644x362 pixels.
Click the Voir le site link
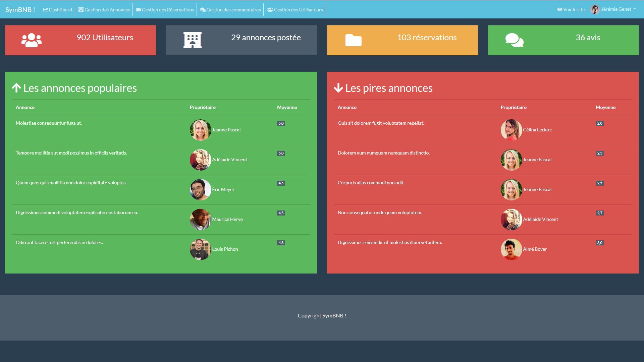574,10
